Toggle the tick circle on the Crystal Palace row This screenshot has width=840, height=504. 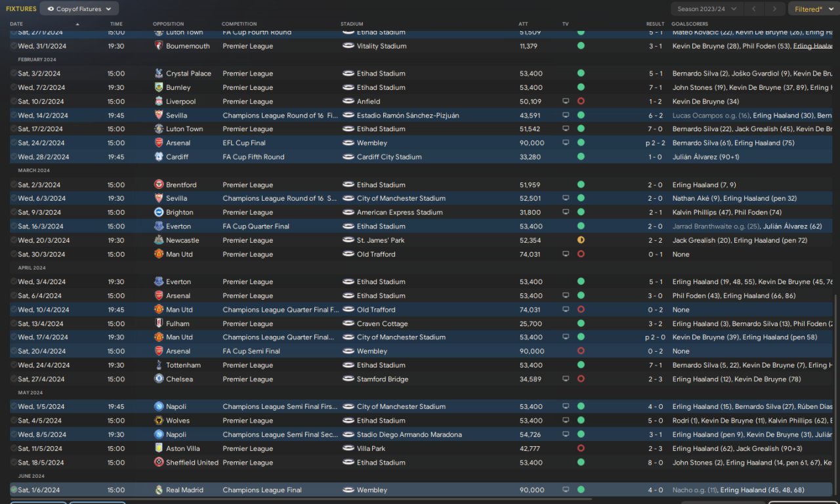coord(14,73)
